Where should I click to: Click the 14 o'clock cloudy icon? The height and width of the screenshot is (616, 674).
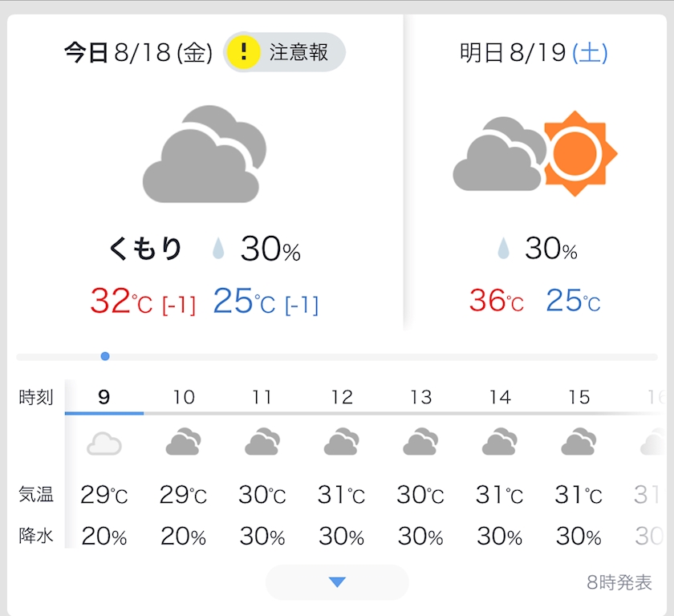coord(499,443)
